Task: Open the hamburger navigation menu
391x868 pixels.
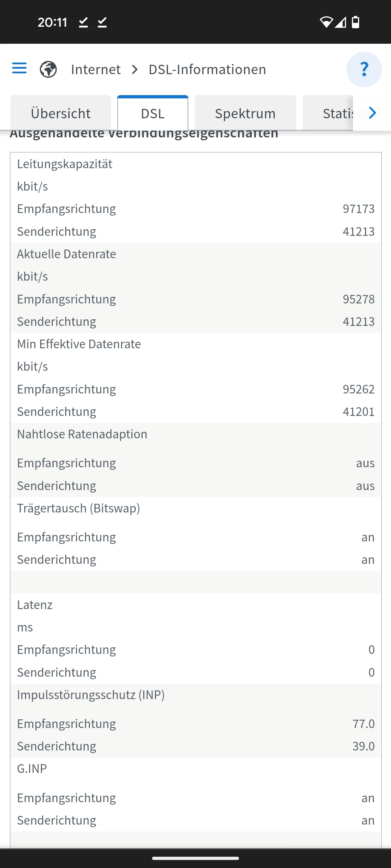Action: 20,68
